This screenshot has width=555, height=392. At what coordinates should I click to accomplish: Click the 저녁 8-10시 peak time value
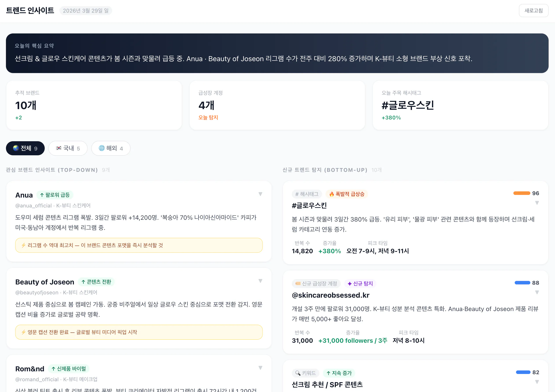(409, 341)
